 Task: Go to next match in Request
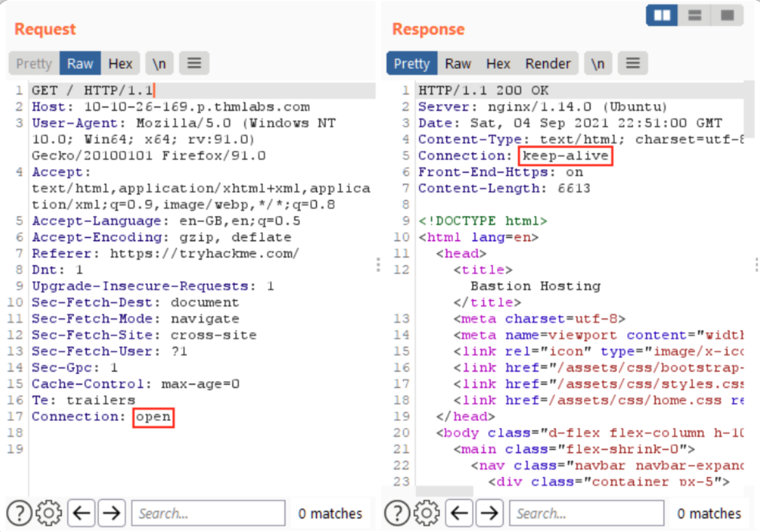[x=112, y=513]
